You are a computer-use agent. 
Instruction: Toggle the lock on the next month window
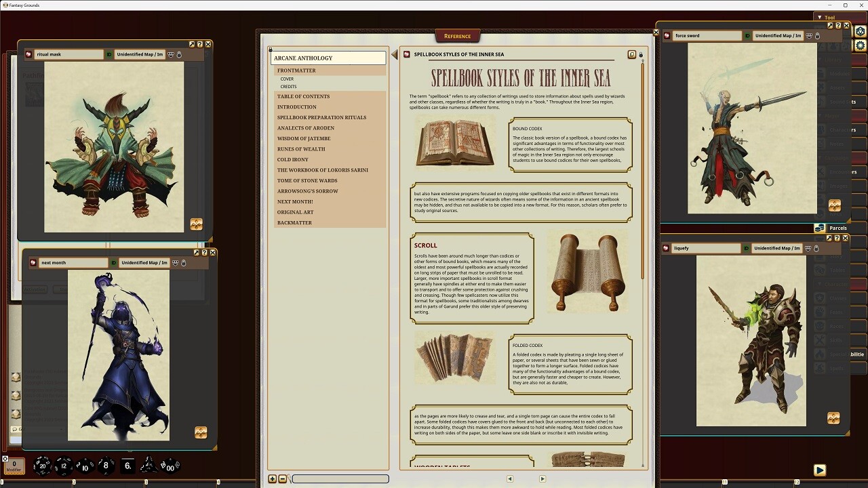(x=184, y=262)
